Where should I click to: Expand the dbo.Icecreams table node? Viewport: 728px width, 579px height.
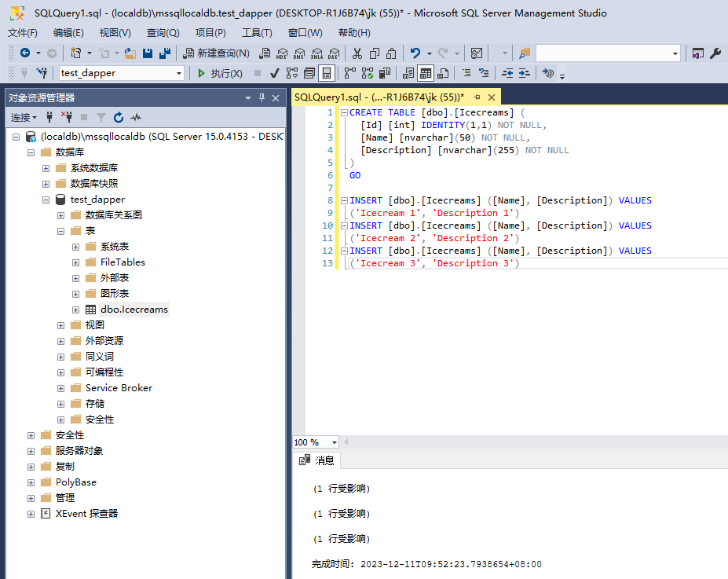(76, 310)
